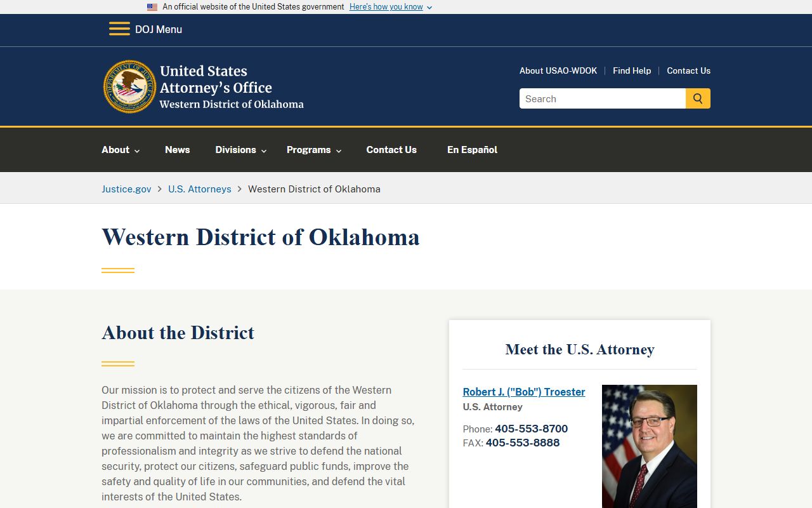Go to U.S. Attorneys breadcrumb link

pyautogui.click(x=200, y=189)
